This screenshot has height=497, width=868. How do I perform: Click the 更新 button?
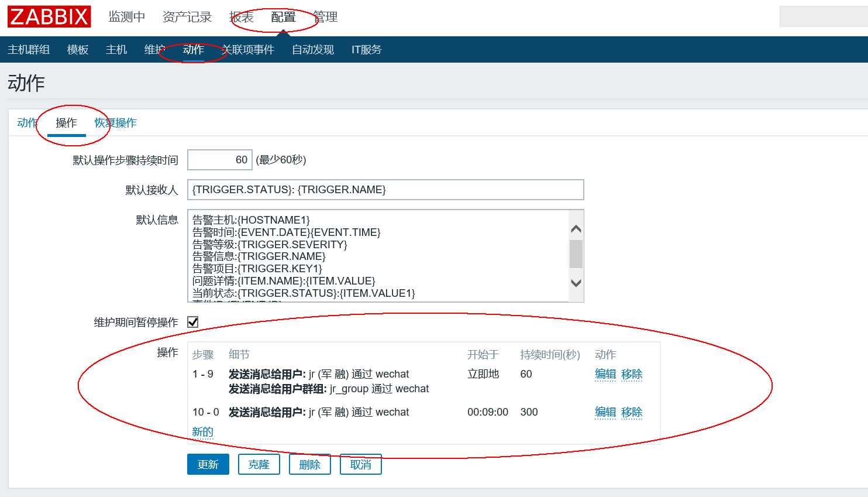pos(208,464)
